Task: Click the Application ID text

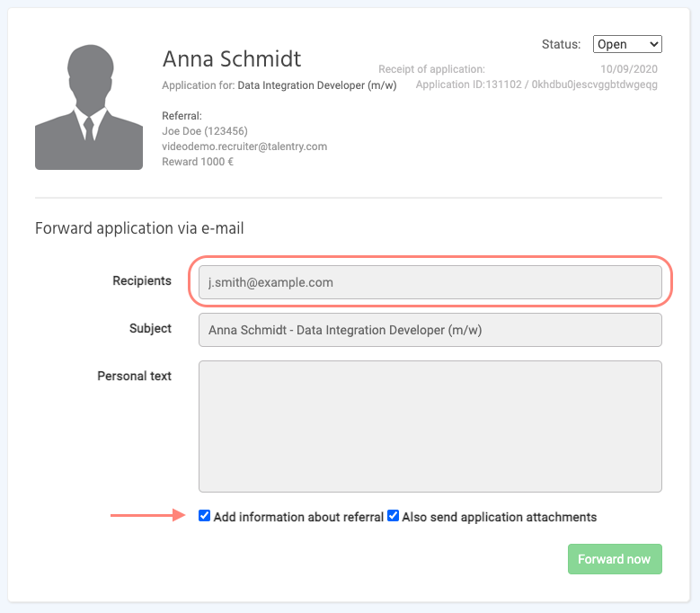Action: pos(536,85)
